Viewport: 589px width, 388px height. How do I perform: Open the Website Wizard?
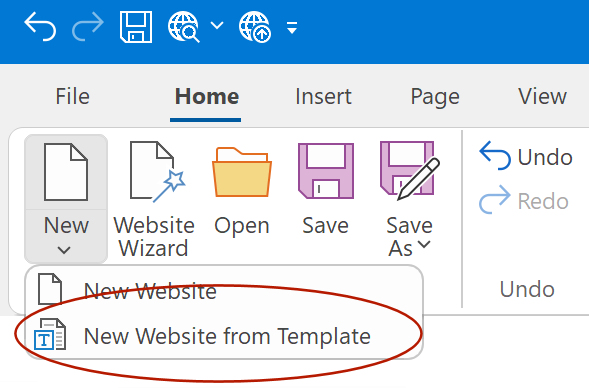point(154,199)
